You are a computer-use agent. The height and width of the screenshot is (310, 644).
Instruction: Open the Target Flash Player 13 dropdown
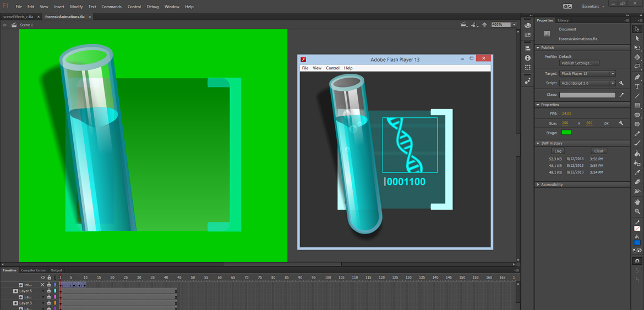587,73
